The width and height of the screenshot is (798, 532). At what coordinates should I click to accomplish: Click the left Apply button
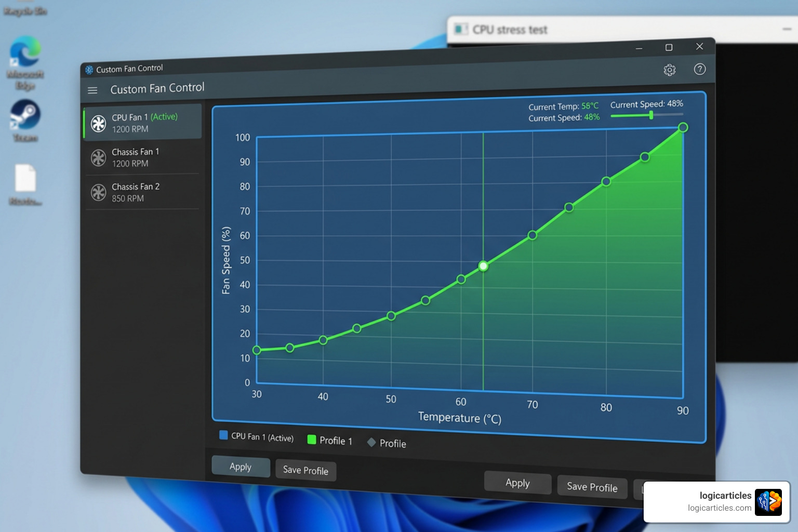coord(241,467)
